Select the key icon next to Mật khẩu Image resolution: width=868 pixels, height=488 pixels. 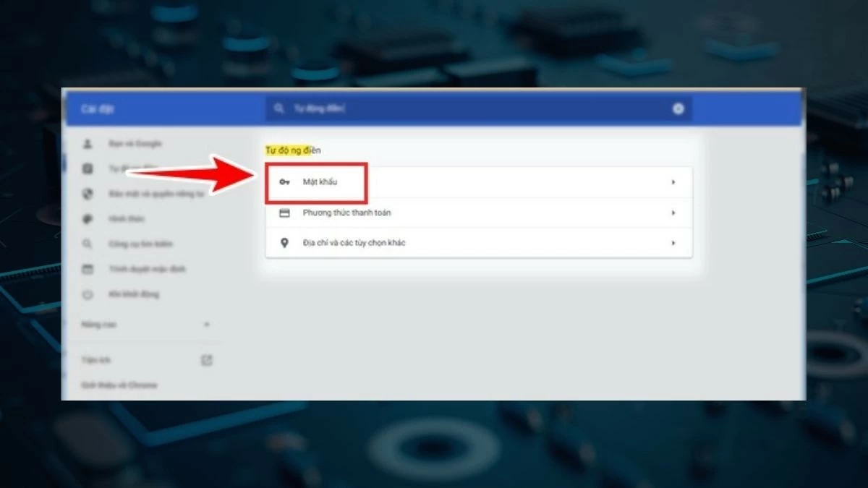click(283, 182)
